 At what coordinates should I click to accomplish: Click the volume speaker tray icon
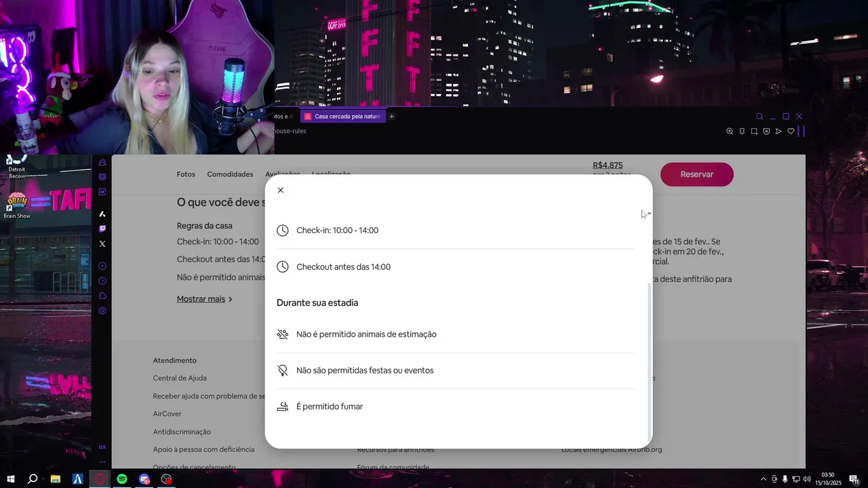[x=806, y=479]
